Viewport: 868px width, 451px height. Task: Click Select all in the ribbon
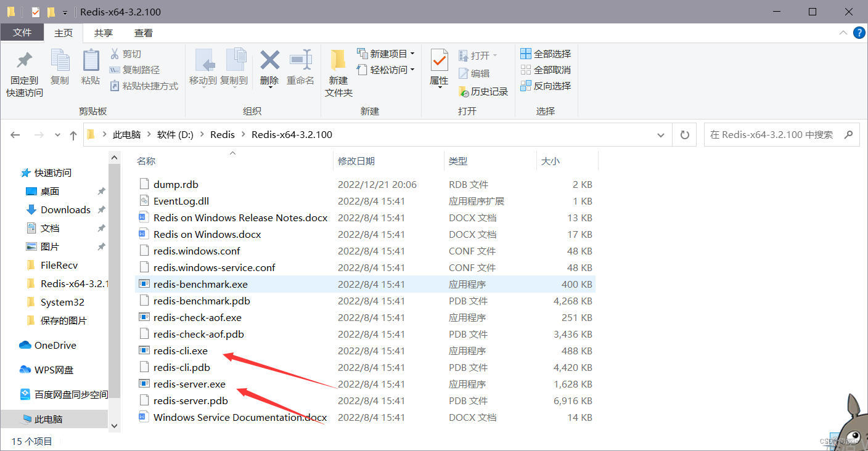tap(546, 54)
